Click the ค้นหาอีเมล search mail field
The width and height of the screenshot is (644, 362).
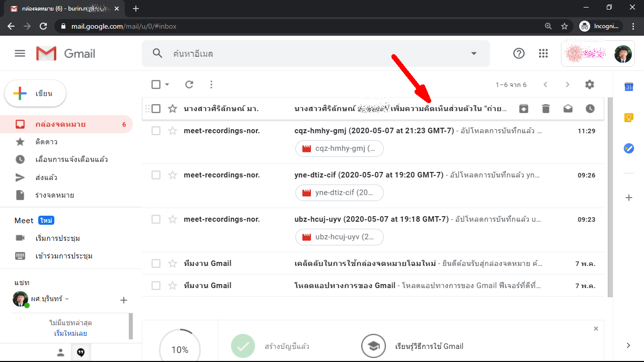[312, 53]
